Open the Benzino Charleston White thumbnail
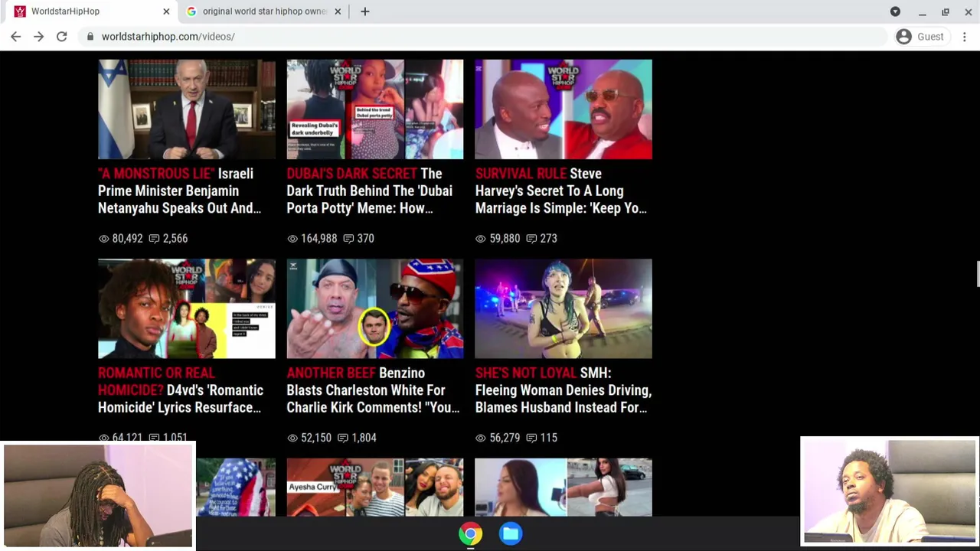Viewport: 980px width, 551px height. click(x=375, y=308)
